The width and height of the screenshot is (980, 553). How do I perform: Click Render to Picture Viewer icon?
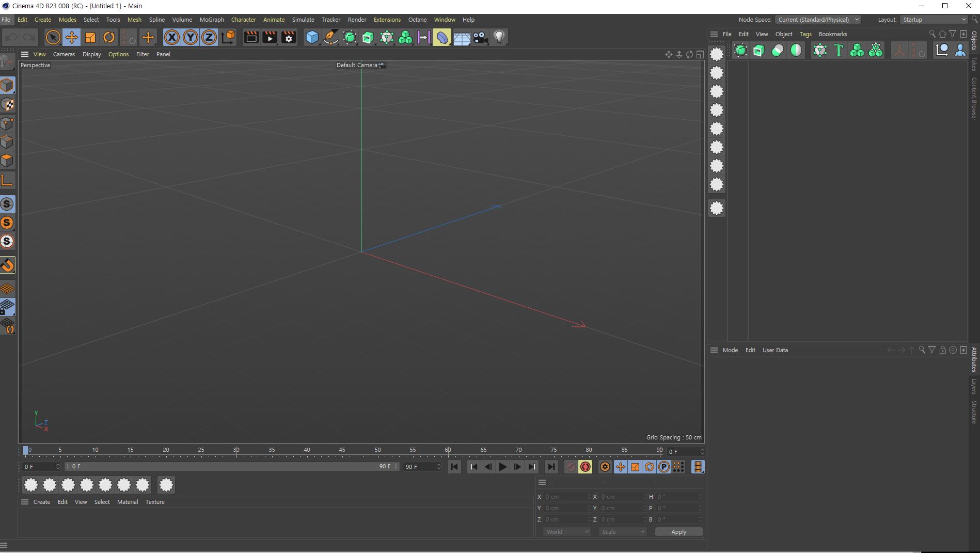(x=270, y=37)
